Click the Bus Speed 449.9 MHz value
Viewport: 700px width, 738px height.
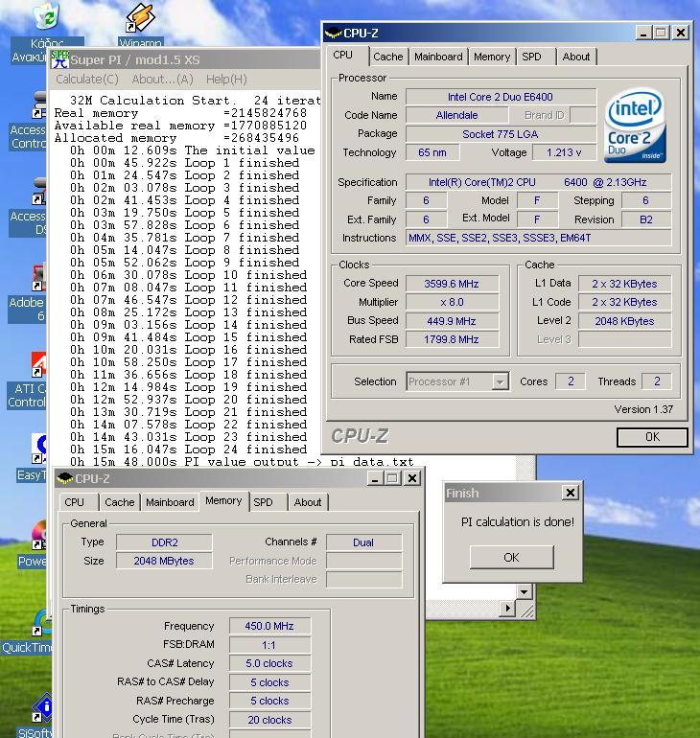pos(452,321)
